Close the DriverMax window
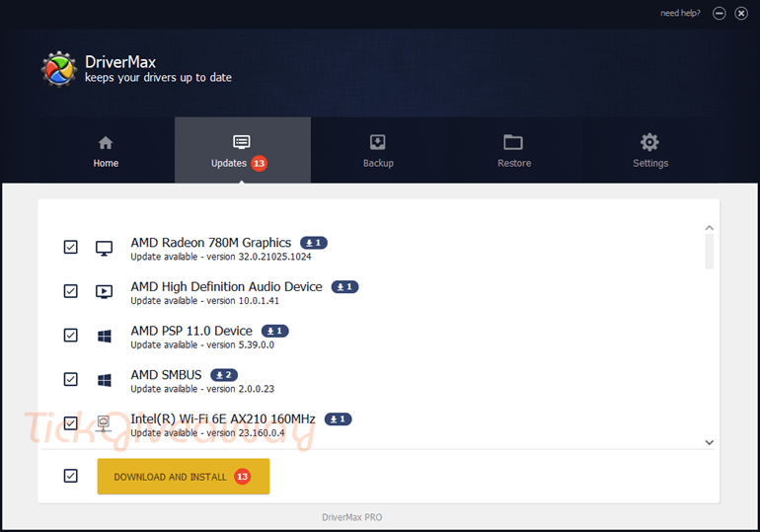Image resolution: width=760 pixels, height=532 pixels. point(741,14)
